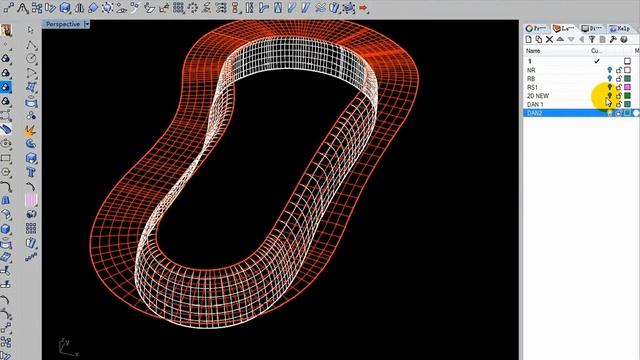Open the color swatch of DAN 1 layer
This screenshot has width=640, height=360.
(x=628, y=104)
